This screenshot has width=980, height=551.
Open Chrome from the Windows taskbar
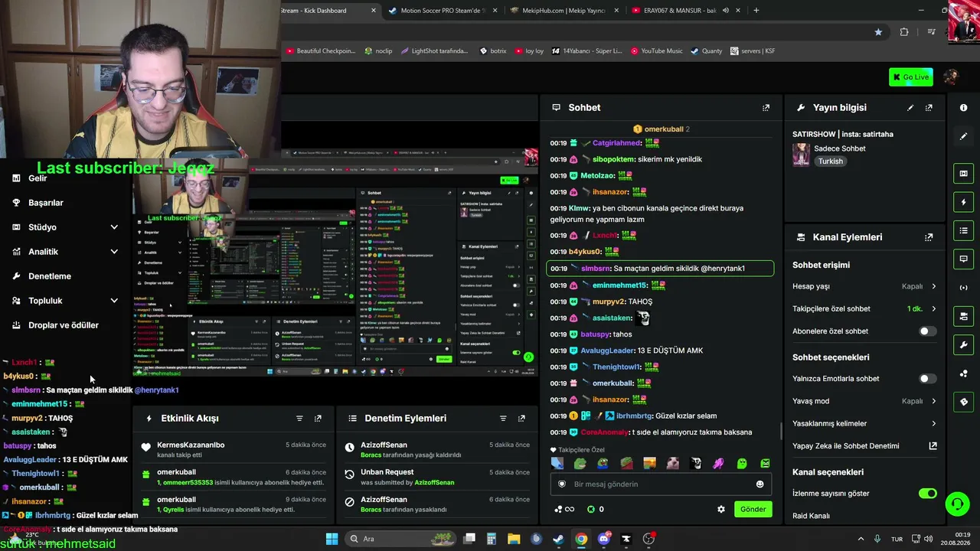[581, 539]
